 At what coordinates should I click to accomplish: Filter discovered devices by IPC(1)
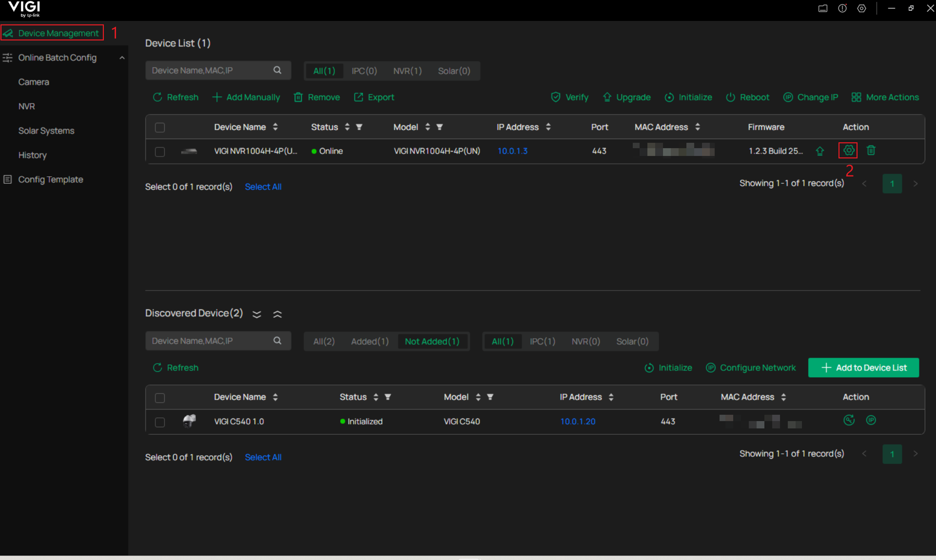[x=543, y=342]
